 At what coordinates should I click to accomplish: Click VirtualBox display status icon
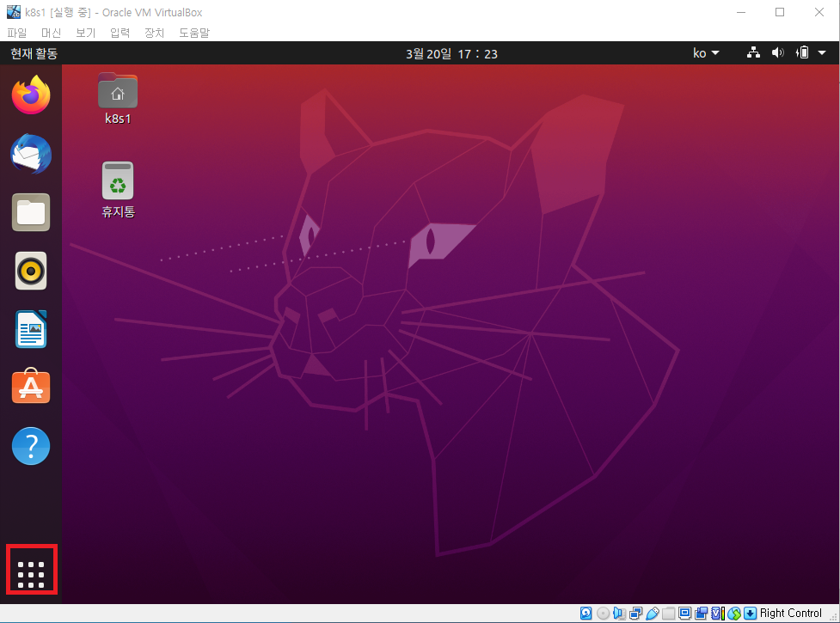tap(684, 613)
